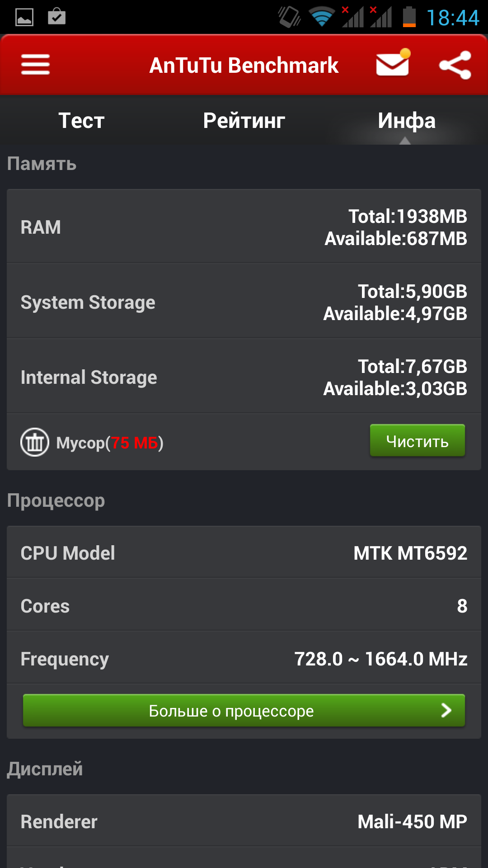The height and width of the screenshot is (868, 488).
Task: Tap the battery status icon
Action: point(409,17)
